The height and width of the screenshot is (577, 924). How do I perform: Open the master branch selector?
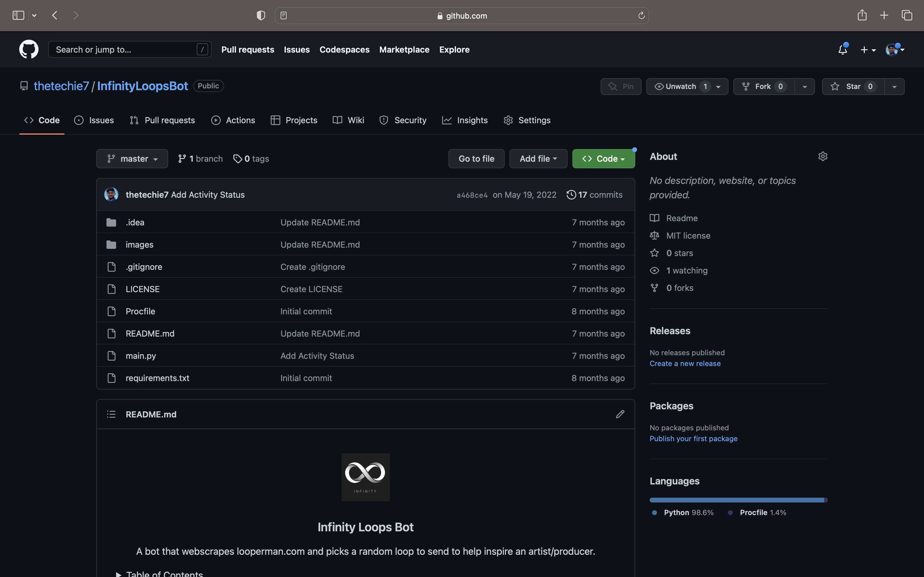click(132, 158)
